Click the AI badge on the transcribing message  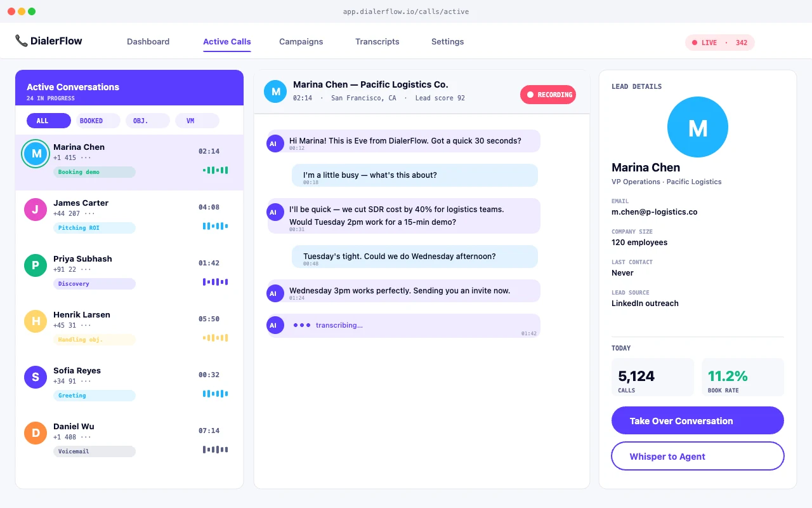273,326
